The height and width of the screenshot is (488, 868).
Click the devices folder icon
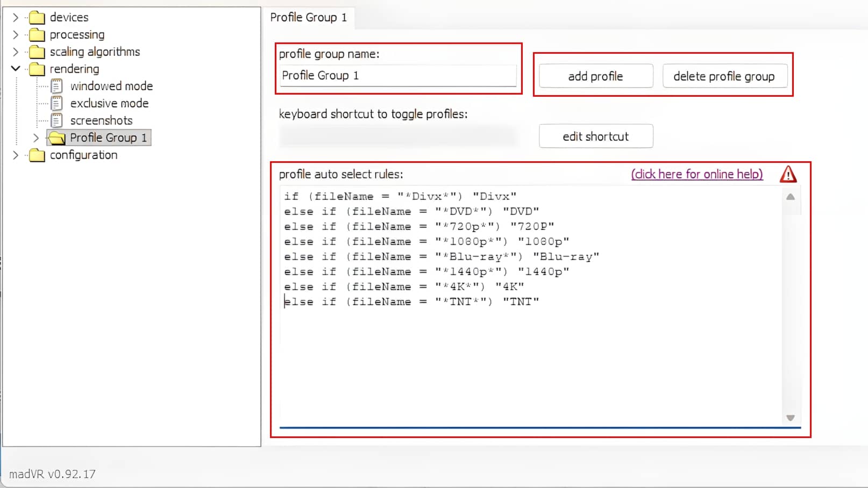[x=37, y=18]
